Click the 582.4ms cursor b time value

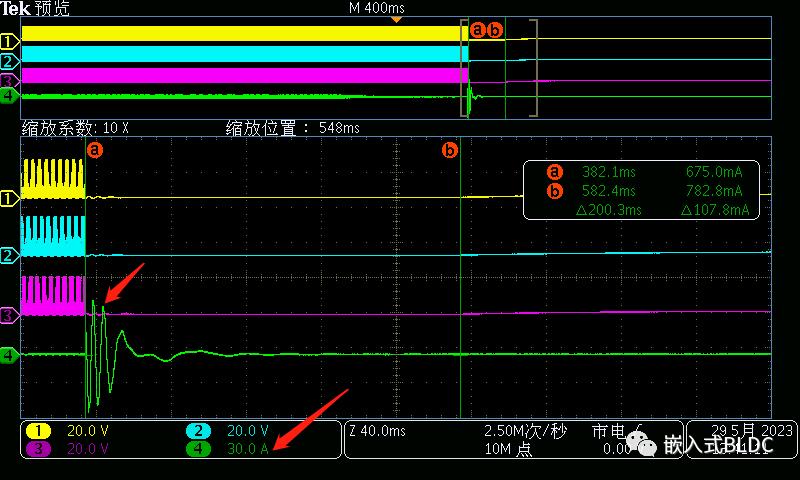coord(609,191)
